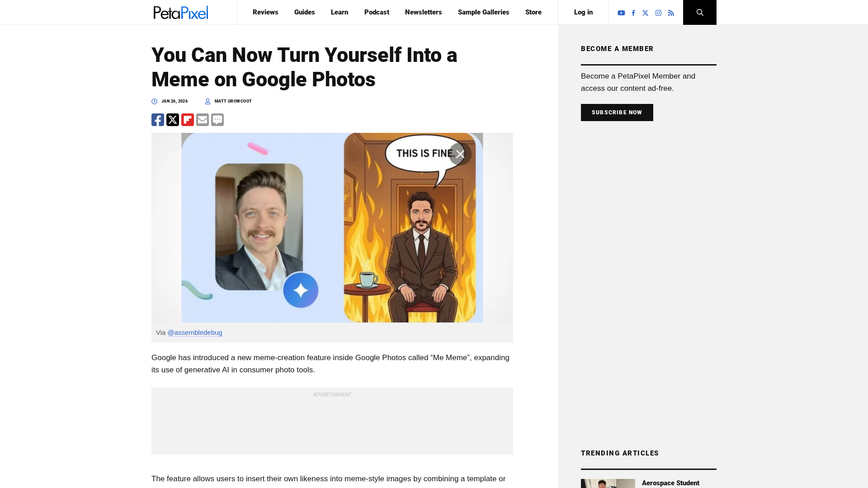Image resolution: width=868 pixels, height=488 pixels.
Task: Share article on Flipboard
Action: (x=188, y=120)
